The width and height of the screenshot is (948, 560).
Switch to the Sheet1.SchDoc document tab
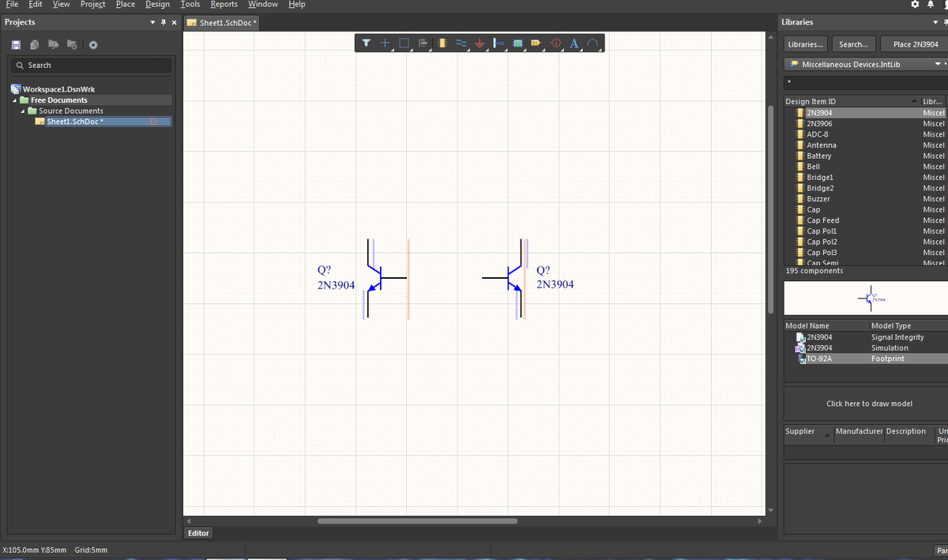pyautogui.click(x=222, y=22)
